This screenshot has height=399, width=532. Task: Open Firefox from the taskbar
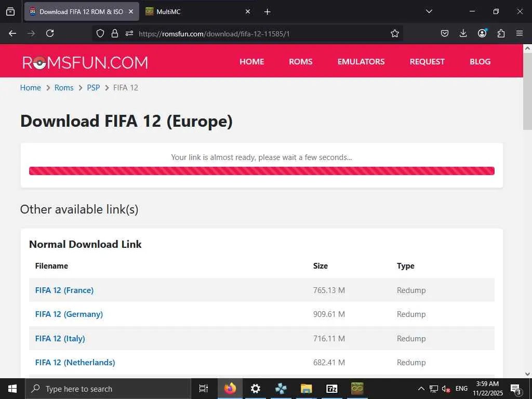tap(230, 389)
